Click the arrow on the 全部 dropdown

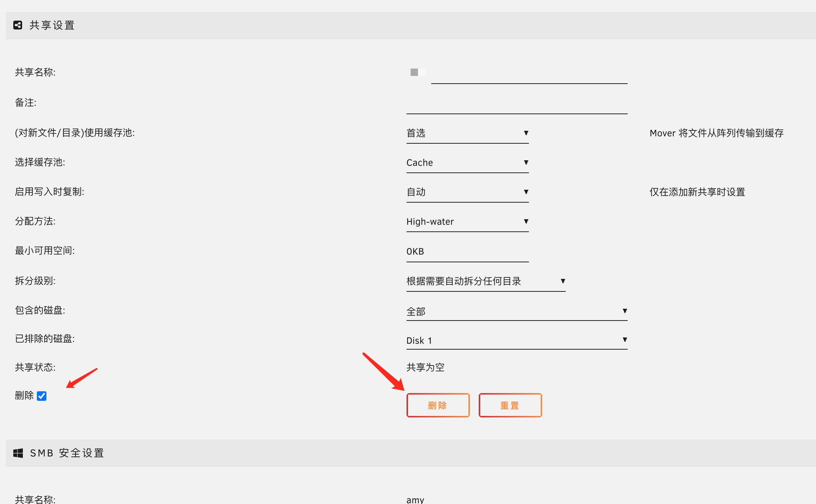tap(625, 311)
